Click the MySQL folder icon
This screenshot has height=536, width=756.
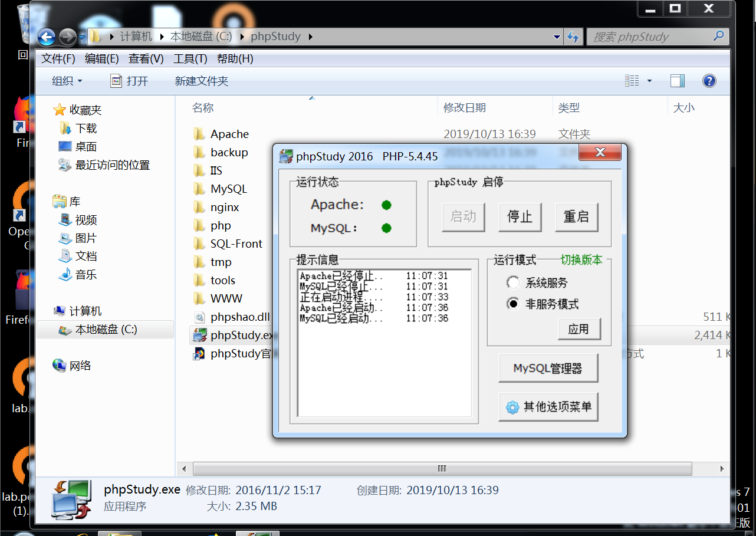(x=199, y=189)
